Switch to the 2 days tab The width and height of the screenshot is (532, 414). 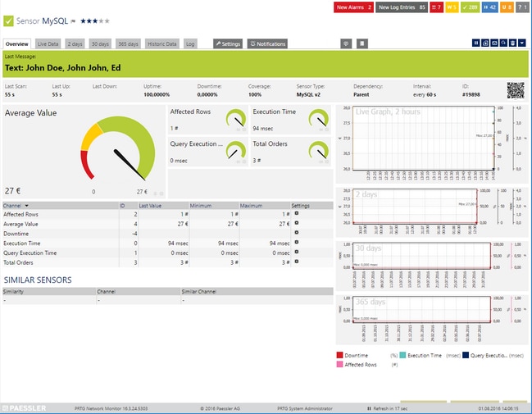pyautogui.click(x=75, y=43)
